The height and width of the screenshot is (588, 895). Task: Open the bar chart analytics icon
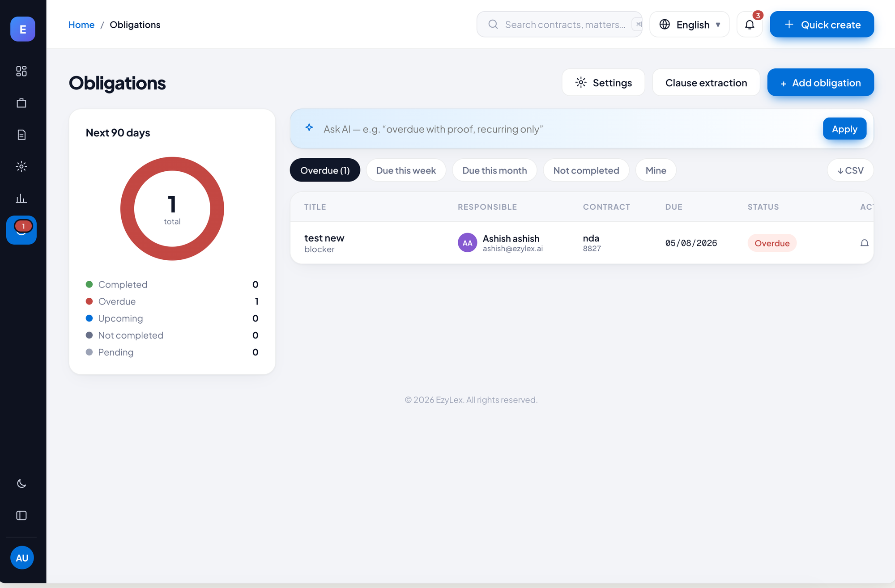(x=21, y=198)
